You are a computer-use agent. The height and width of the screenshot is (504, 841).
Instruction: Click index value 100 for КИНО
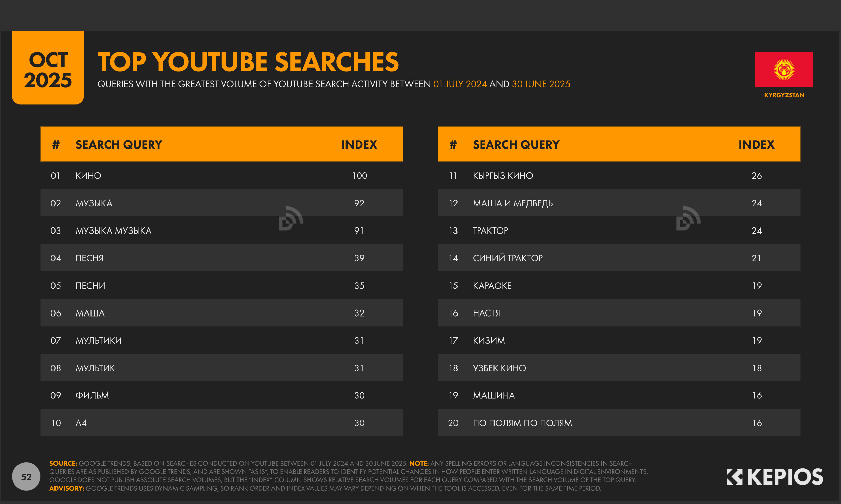[359, 176]
